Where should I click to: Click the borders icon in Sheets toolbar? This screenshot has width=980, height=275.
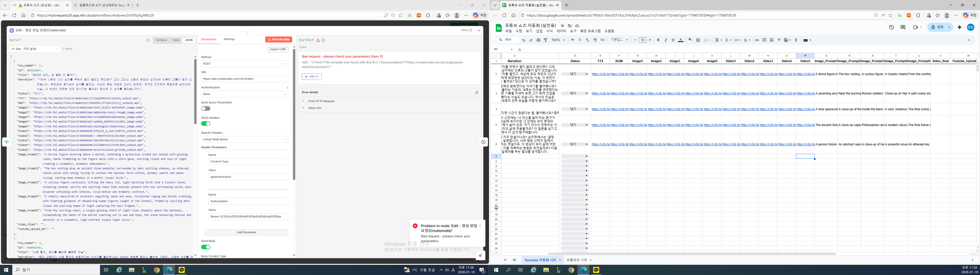coord(698,40)
